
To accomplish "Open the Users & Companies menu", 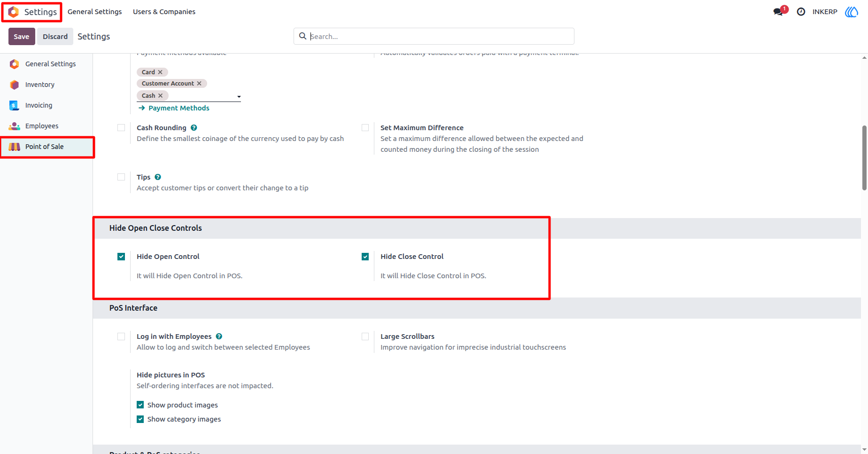I will tap(164, 12).
